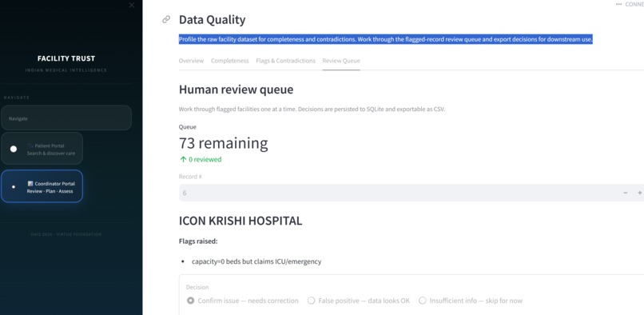Click the Decision label above radio options
Image resolution: width=644 pixels, height=315 pixels.
(x=197, y=287)
